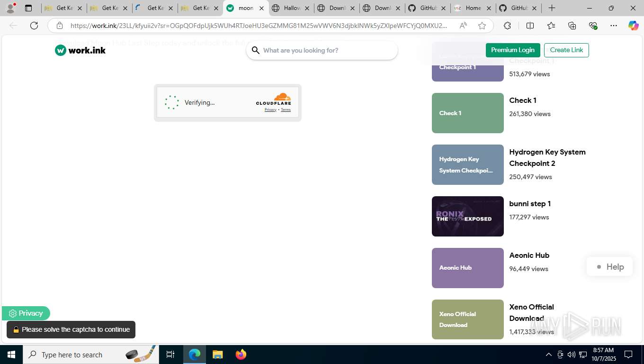Open the Extensions puzzle icon
Screen dimensions: 644x364
[x=507, y=26]
